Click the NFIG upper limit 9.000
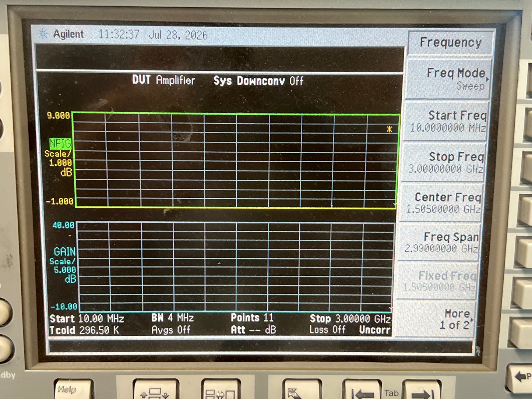This screenshot has width=532, height=399. coord(58,116)
